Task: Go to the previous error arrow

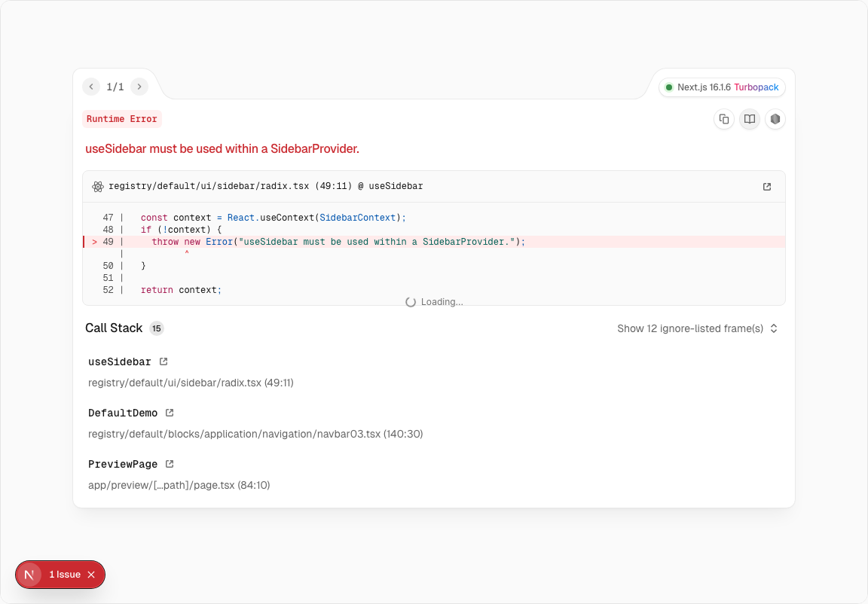Action: tap(91, 87)
